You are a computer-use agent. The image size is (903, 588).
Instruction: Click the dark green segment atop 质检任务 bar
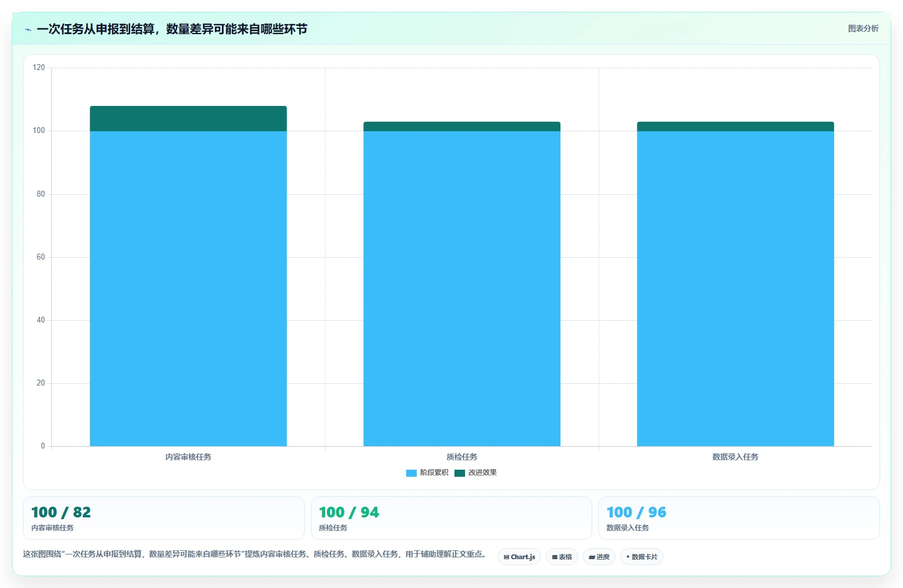tap(462, 127)
